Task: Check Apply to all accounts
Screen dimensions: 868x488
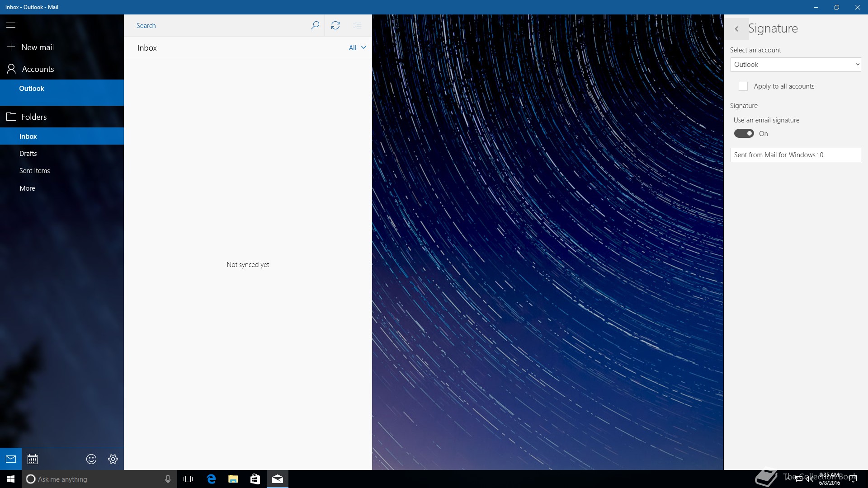Action: (x=743, y=86)
